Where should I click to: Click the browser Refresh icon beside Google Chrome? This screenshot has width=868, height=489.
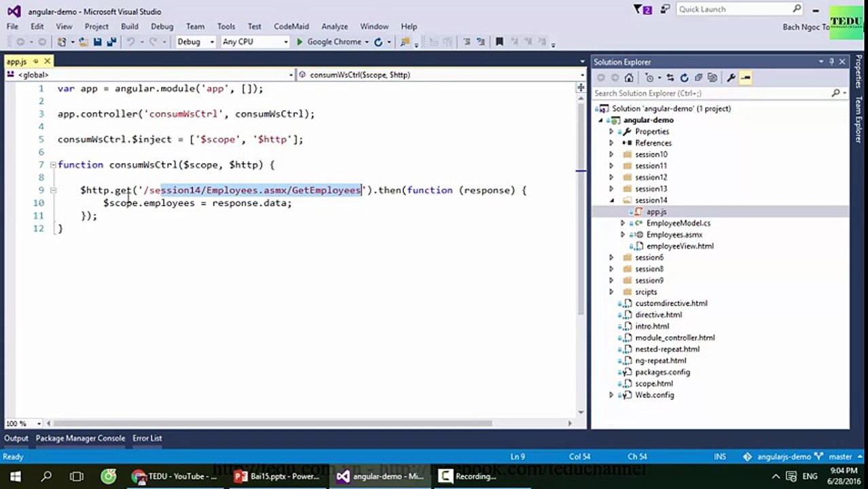point(378,42)
